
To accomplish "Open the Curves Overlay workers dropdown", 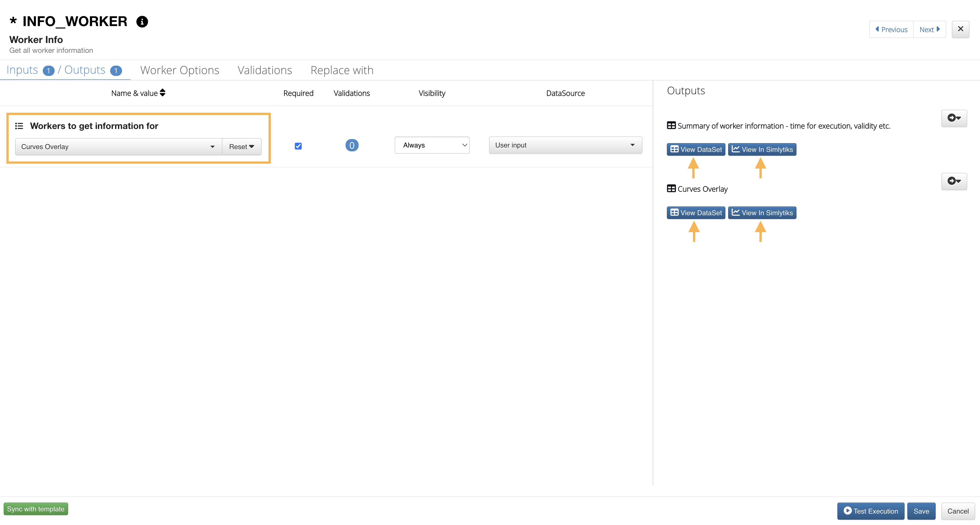I will click(x=118, y=147).
